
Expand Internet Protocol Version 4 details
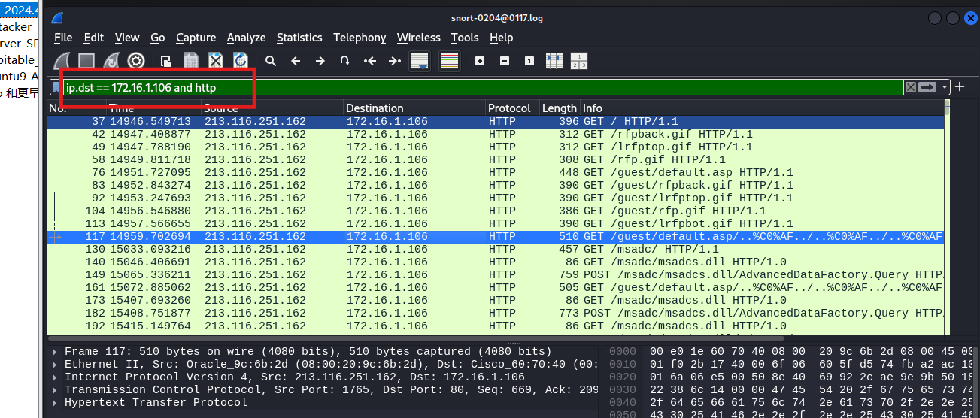[x=55, y=377]
